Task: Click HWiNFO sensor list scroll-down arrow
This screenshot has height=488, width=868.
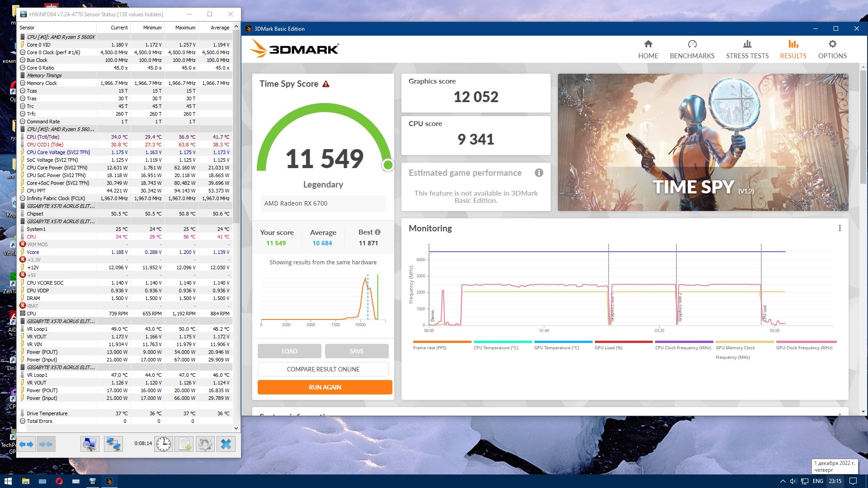Action: [236, 428]
